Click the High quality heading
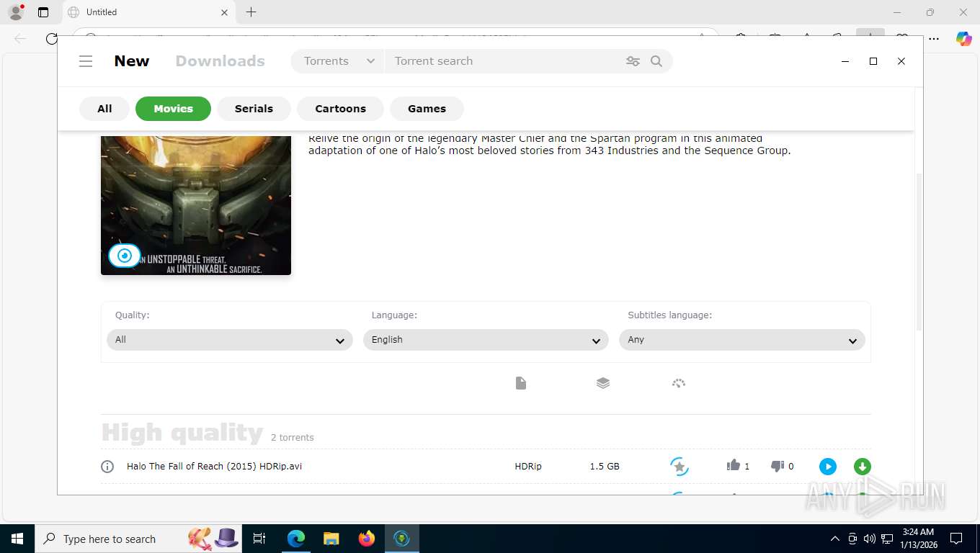Image resolution: width=980 pixels, height=553 pixels. tap(182, 433)
